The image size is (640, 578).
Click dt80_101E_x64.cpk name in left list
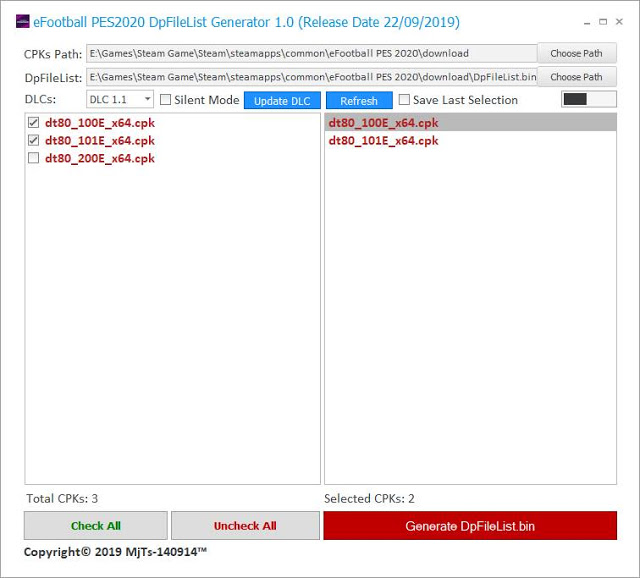(x=100, y=141)
